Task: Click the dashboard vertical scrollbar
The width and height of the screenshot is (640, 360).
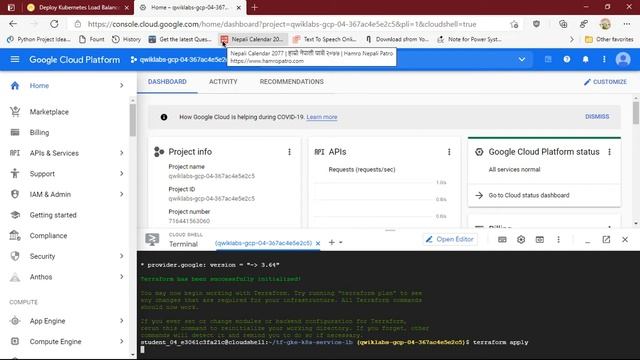Action: pos(636,112)
